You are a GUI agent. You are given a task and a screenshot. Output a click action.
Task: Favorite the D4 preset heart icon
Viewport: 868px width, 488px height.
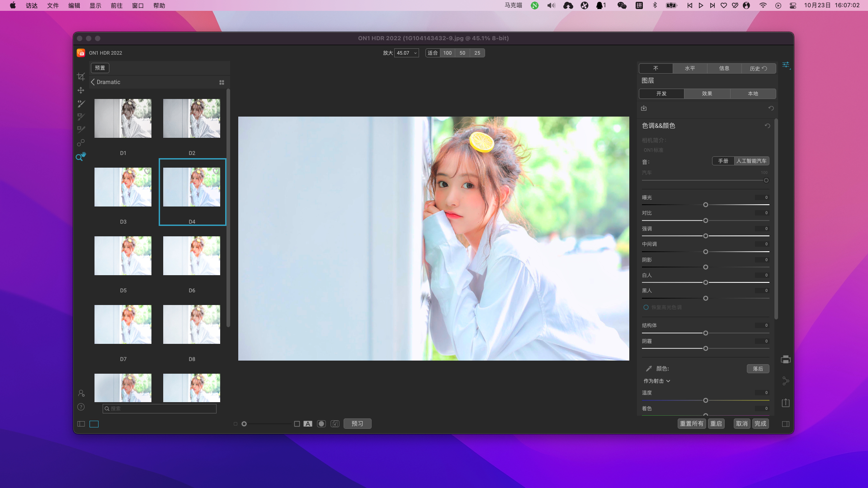[216, 171]
